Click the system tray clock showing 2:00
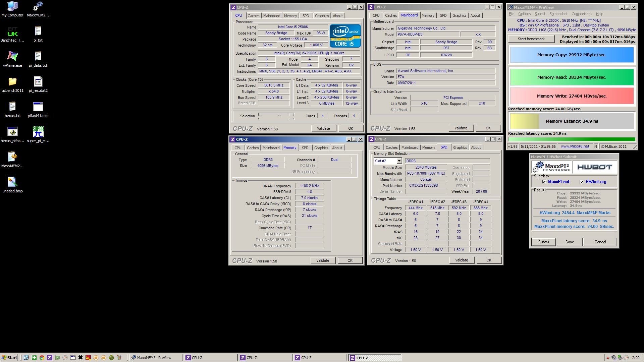 [636, 358]
